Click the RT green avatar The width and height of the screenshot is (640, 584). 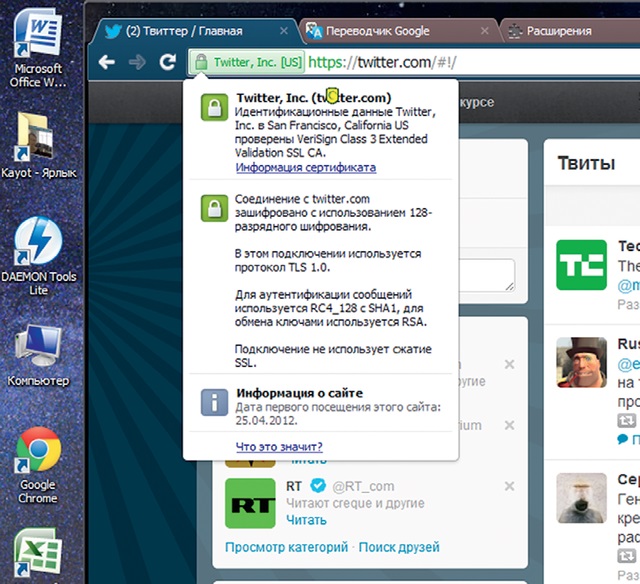(250, 503)
